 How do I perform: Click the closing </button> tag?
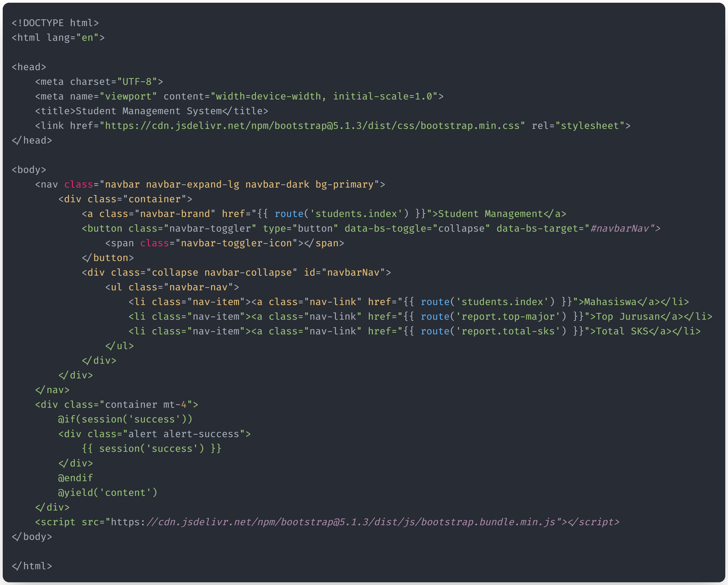point(108,258)
